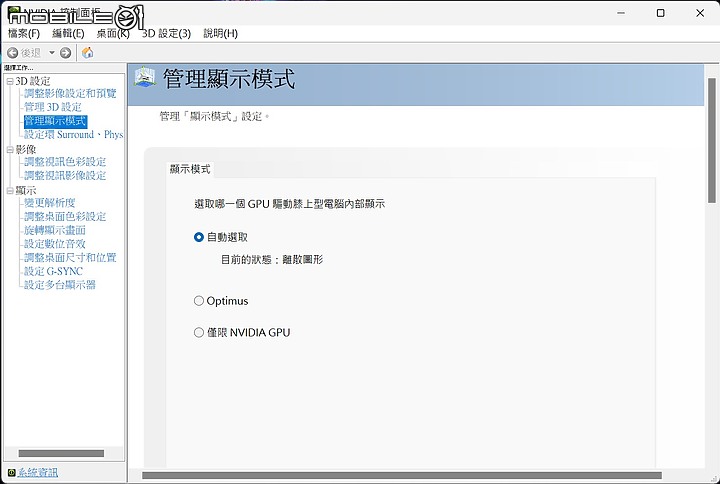Click the Back arrow toolbar icon
The height and width of the screenshot is (484, 720).
pos(13,53)
